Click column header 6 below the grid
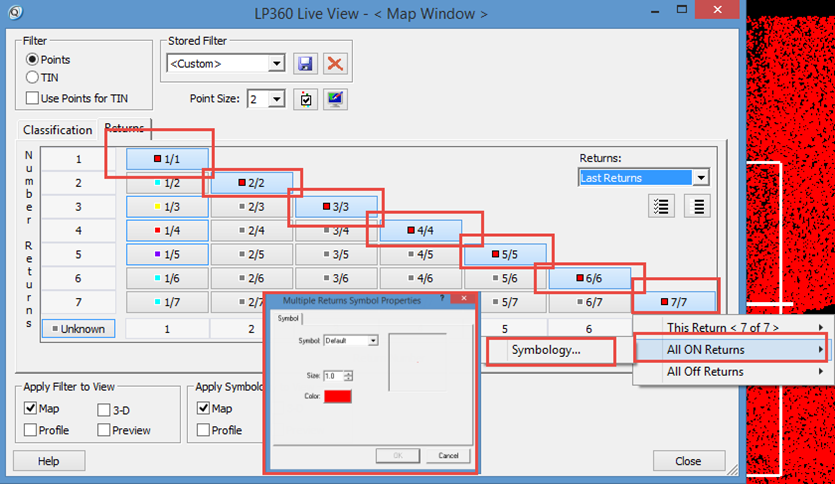835x484 pixels. pyautogui.click(x=589, y=329)
